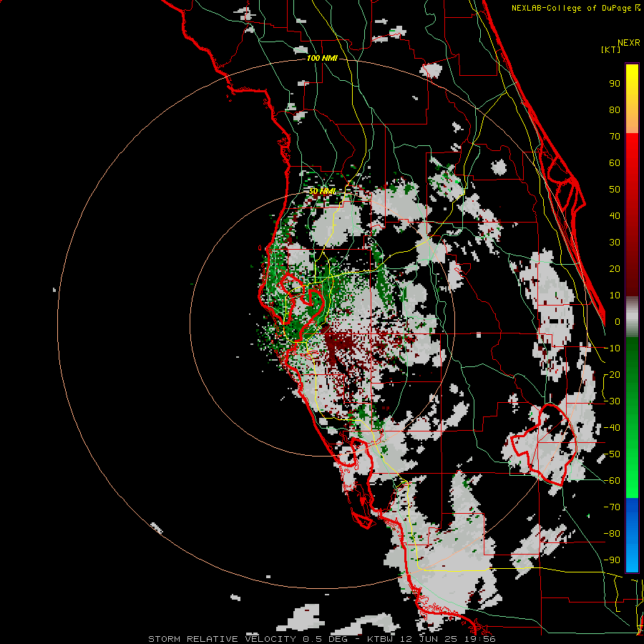
Task: Click the -70 value on the velocity scale
Action: coord(612,507)
